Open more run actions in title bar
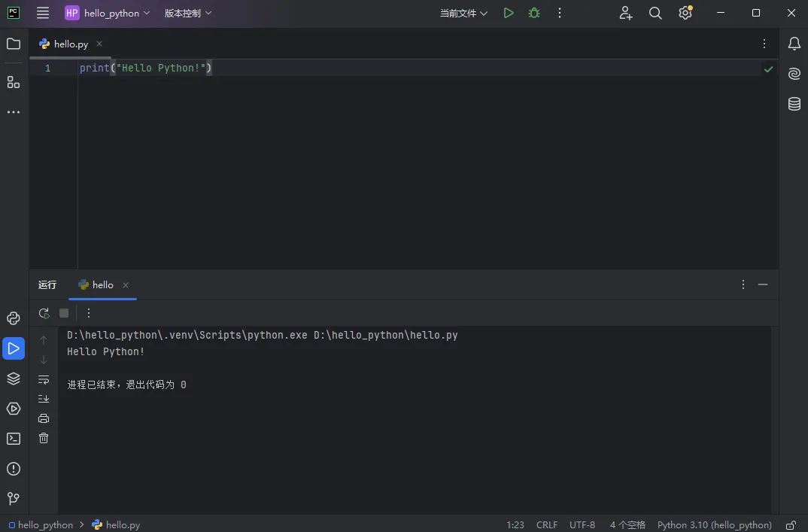 (x=560, y=13)
